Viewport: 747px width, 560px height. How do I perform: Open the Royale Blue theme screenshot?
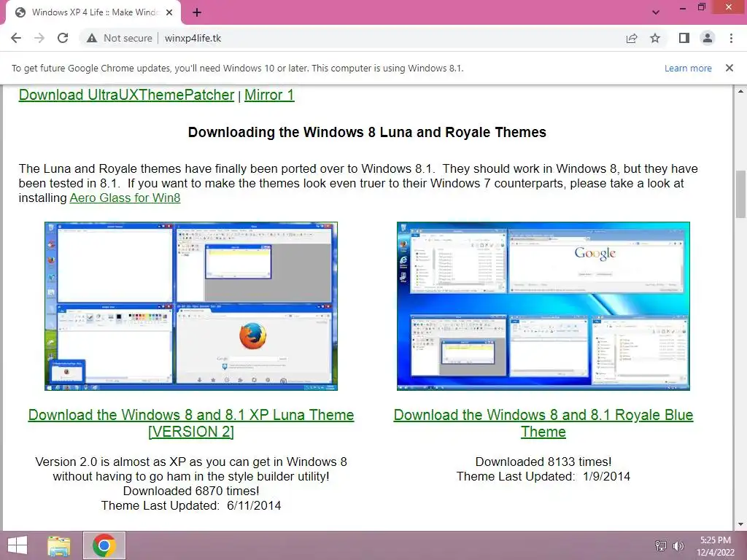543,306
